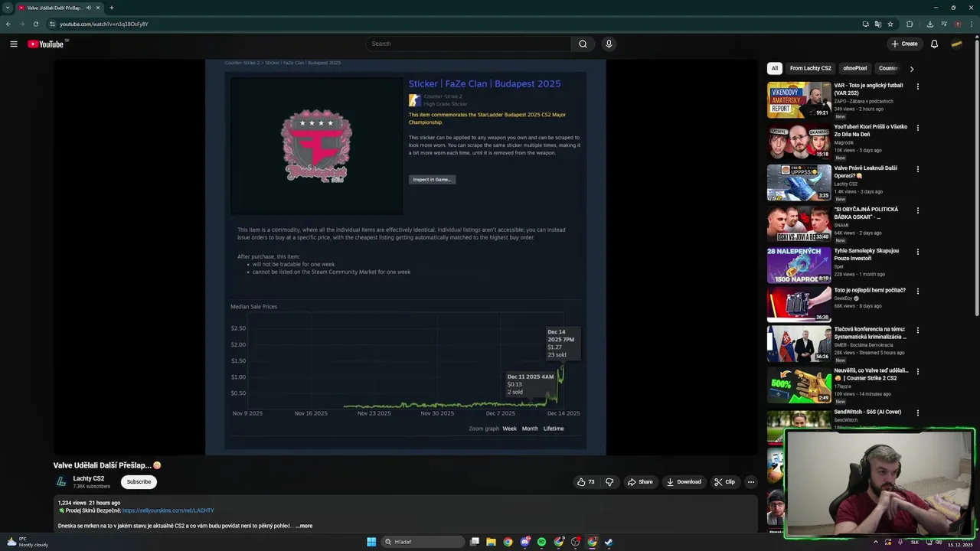Show hidden system tray icons
Viewport: 980px width, 551px height.
pyautogui.click(x=875, y=542)
